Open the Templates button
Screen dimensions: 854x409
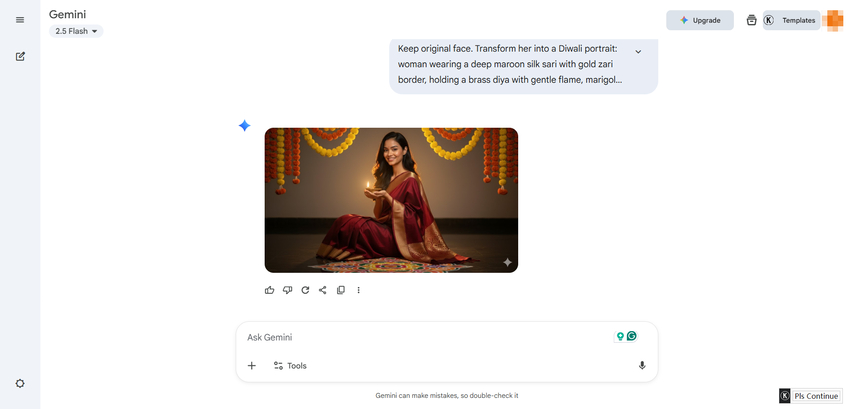pyautogui.click(x=791, y=20)
